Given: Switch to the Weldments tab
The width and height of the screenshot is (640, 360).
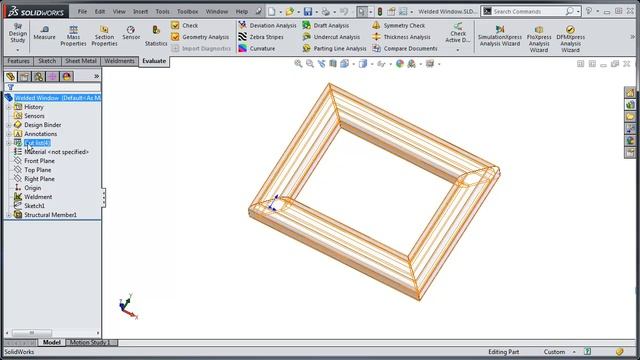Looking at the screenshot, I should pos(119,61).
